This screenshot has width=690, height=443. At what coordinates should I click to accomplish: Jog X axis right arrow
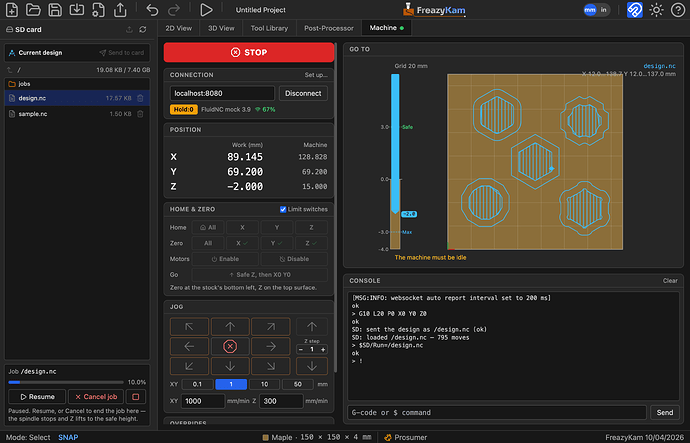coord(271,347)
